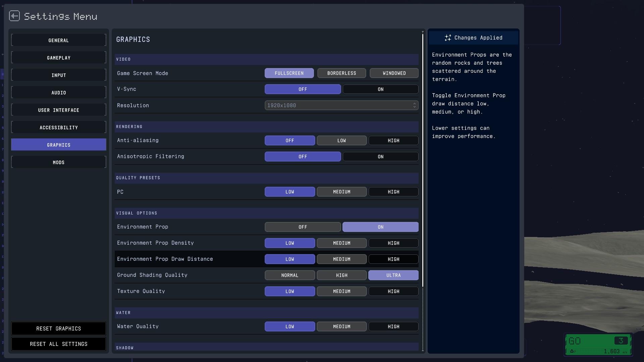
Task: Set Texture Quality to Medium
Action: [x=341, y=291]
